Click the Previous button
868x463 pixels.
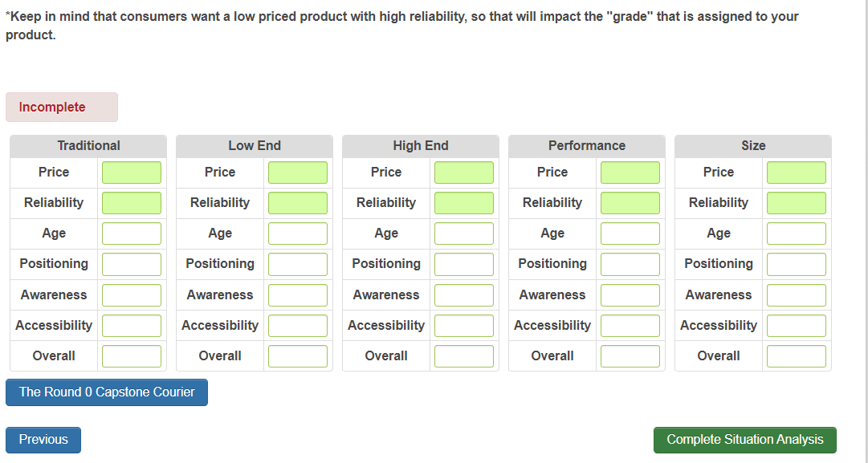(x=43, y=440)
